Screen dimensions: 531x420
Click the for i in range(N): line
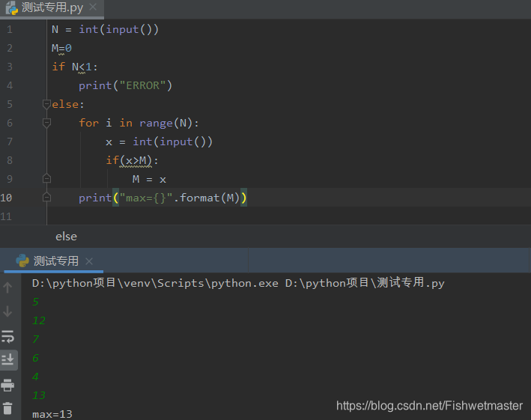pos(139,123)
